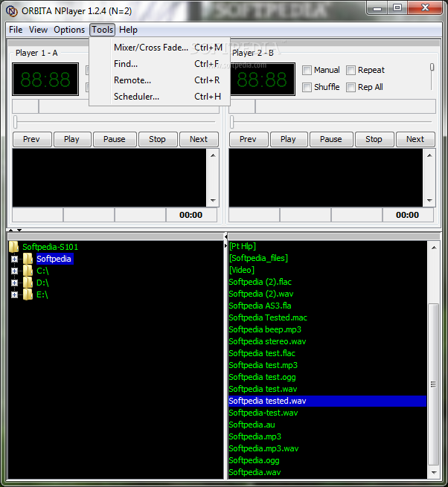The height and width of the screenshot is (487, 448).
Task: Select the Softpedia folder in tree
Action: (54, 259)
